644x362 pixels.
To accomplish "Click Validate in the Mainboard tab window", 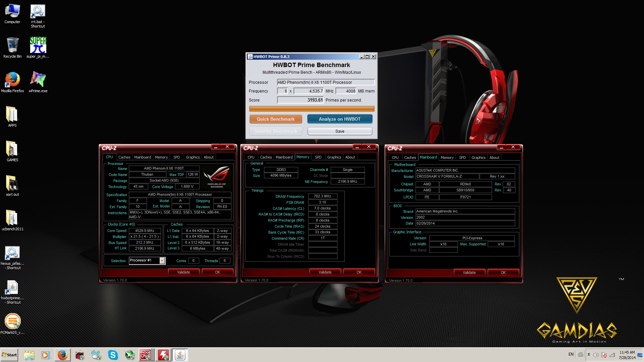I will 469,273.
